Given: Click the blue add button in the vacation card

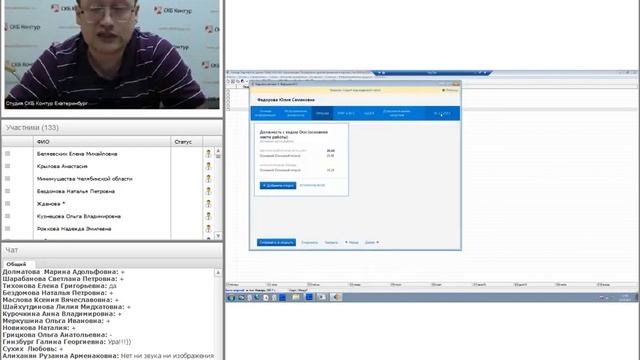Looking at the screenshot, I should click(278, 185).
